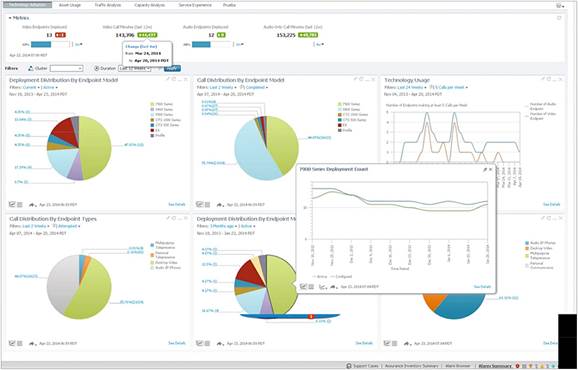This screenshot has width=578, height=370.
Task: Click the red Video Endpoints Deployed change badge
Action: (x=60, y=35)
